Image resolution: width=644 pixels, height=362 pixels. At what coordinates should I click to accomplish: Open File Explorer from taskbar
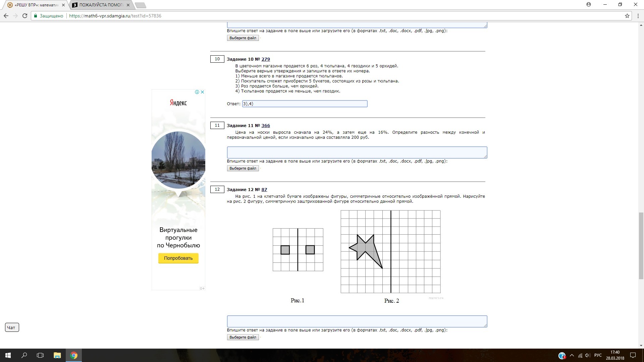(57, 355)
